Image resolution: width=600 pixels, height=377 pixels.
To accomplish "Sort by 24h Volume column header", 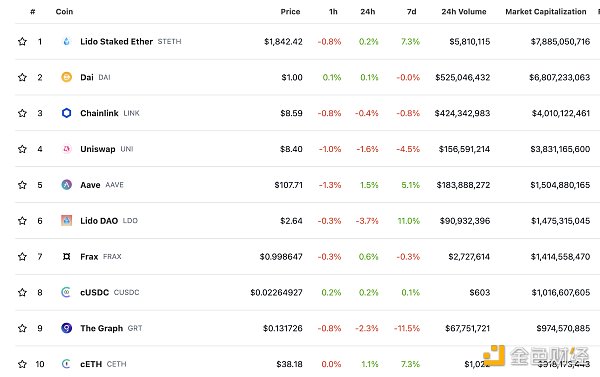I will point(464,11).
